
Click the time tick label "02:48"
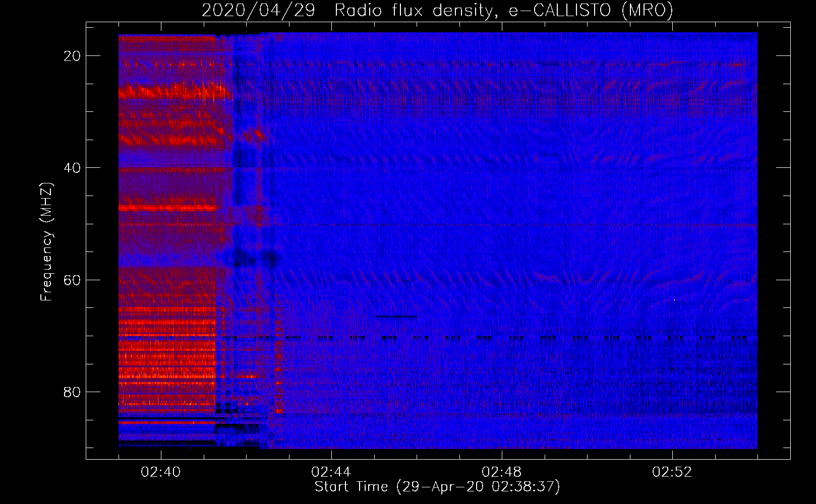click(502, 472)
